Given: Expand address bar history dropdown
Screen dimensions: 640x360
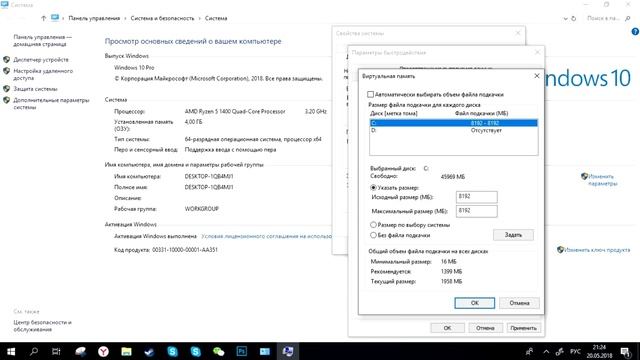Looking at the screenshot, I should [x=565, y=19].
